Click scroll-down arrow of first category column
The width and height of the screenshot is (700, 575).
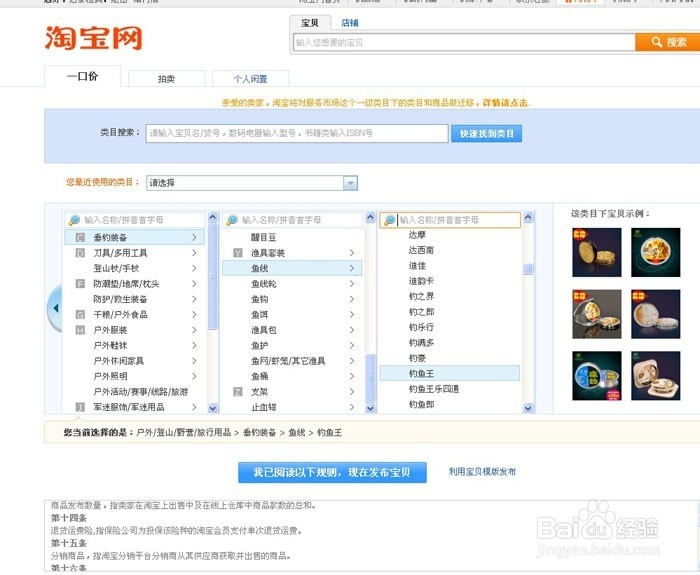click(x=213, y=408)
